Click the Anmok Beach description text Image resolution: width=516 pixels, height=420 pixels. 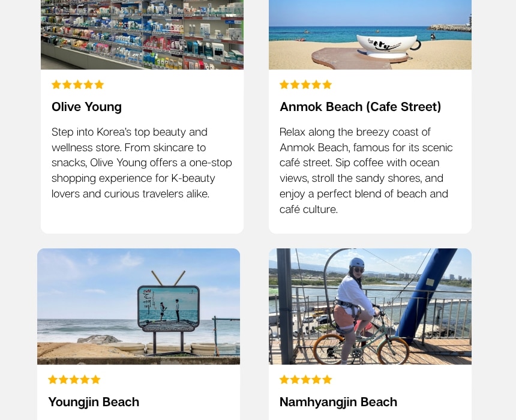[x=366, y=170]
